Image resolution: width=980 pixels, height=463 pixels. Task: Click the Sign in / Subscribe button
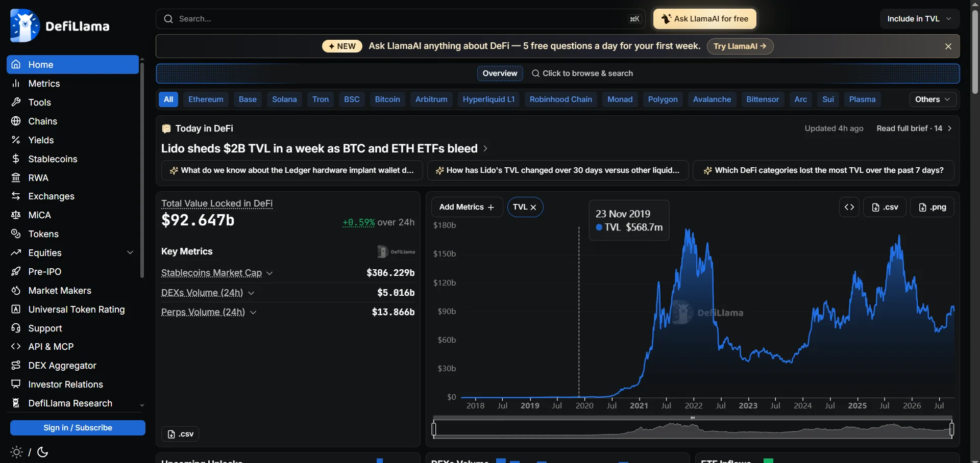(78, 428)
